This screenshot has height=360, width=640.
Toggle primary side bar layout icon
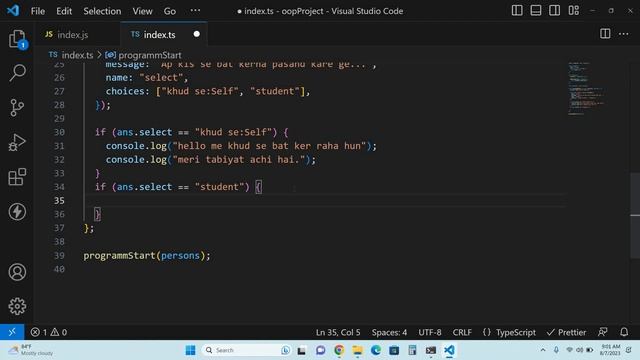tap(517, 11)
